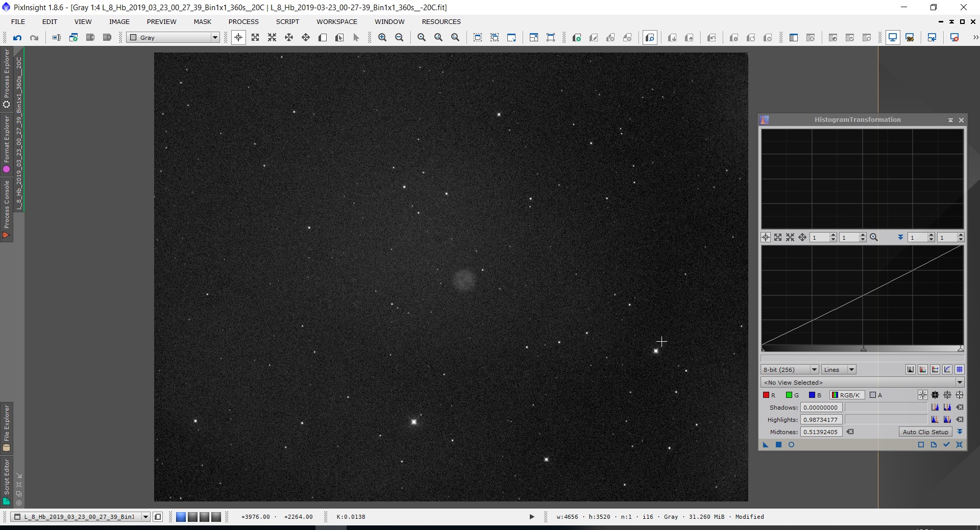Viewport: 980px width, 530px height.
Task: Open the IMAGE menu
Action: pyautogui.click(x=119, y=21)
